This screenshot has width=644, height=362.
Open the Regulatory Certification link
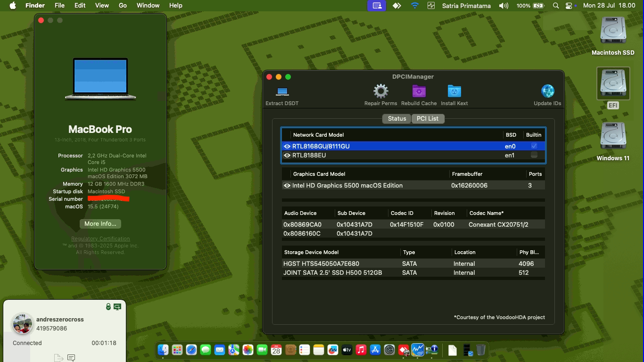(x=100, y=238)
